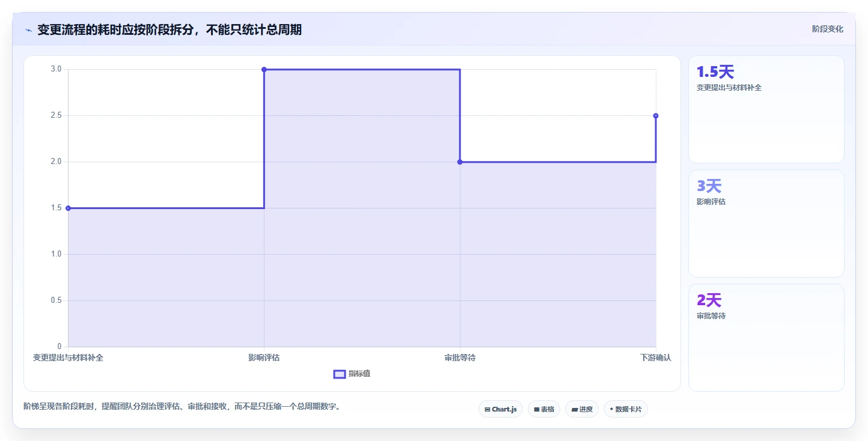
Task: Select the Chart.js tag chip
Action: 501,409
